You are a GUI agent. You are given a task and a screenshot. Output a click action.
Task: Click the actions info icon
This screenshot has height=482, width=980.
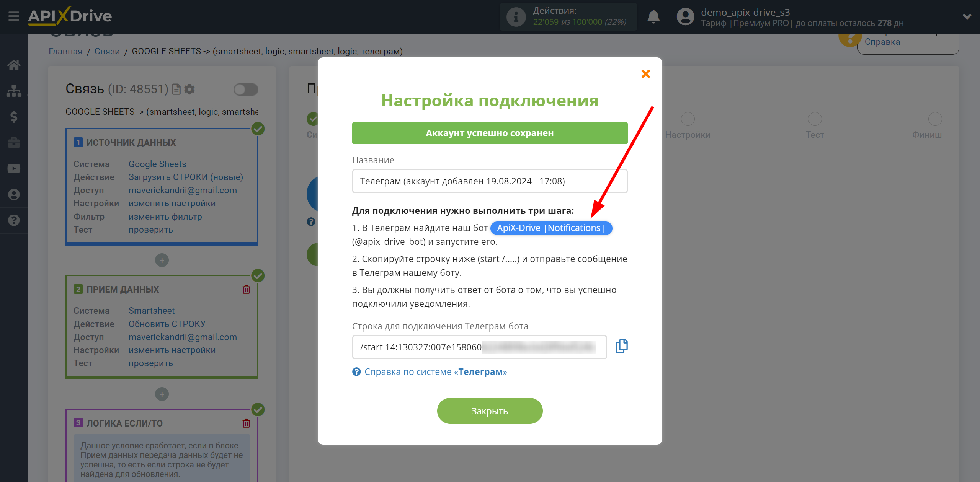point(516,17)
